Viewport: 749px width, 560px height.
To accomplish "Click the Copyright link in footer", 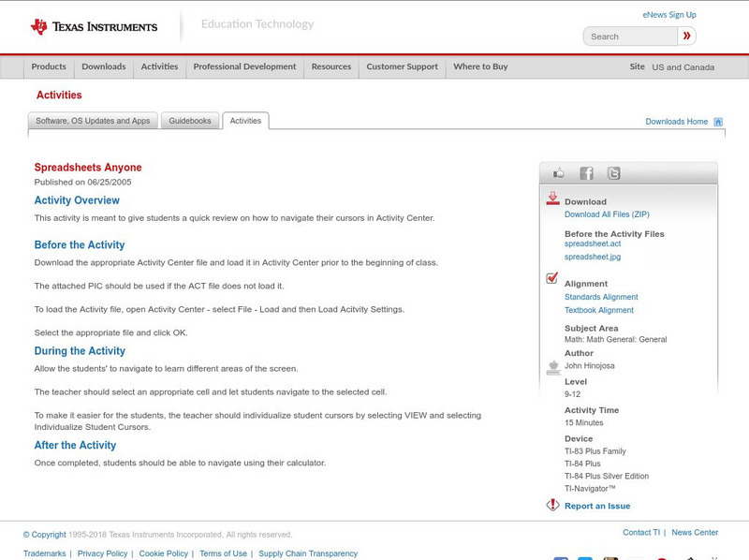I will click(x=44, y=535).
